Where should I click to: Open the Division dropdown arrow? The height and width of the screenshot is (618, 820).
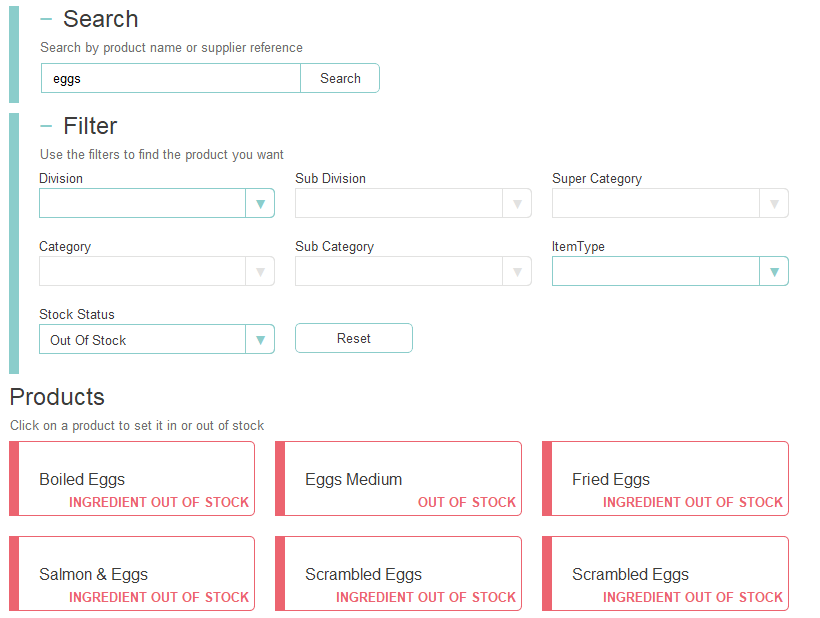tap(260, 204)
